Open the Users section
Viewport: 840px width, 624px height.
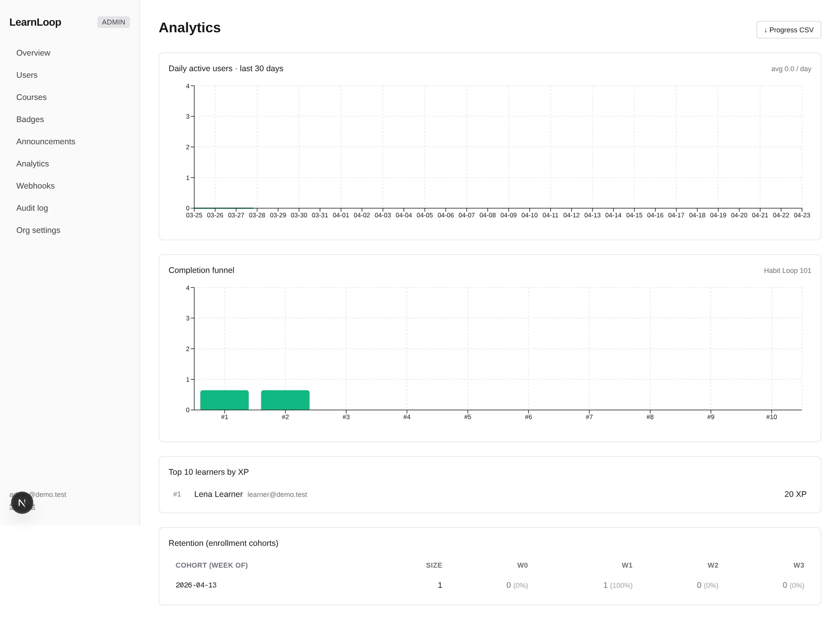pos(26,75)
